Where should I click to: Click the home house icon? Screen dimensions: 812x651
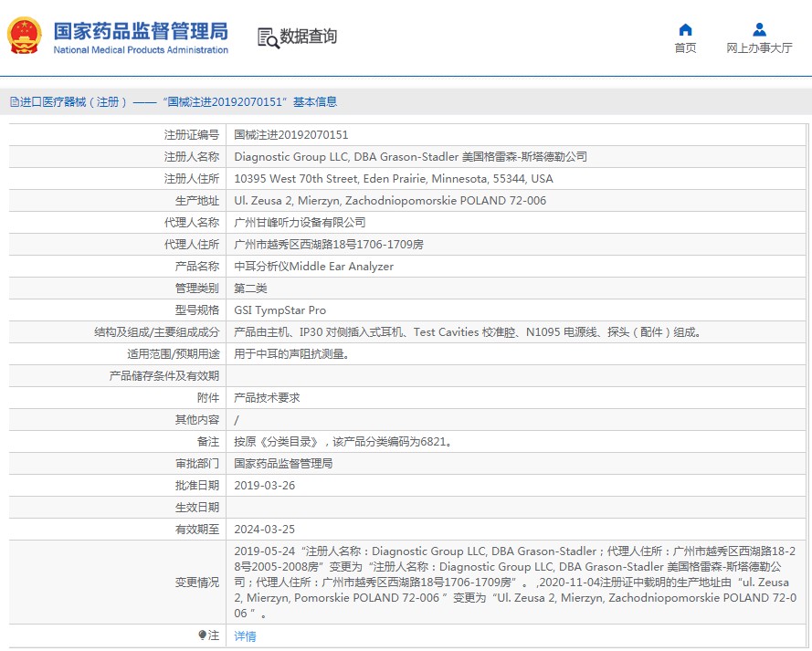pos(685,29)
